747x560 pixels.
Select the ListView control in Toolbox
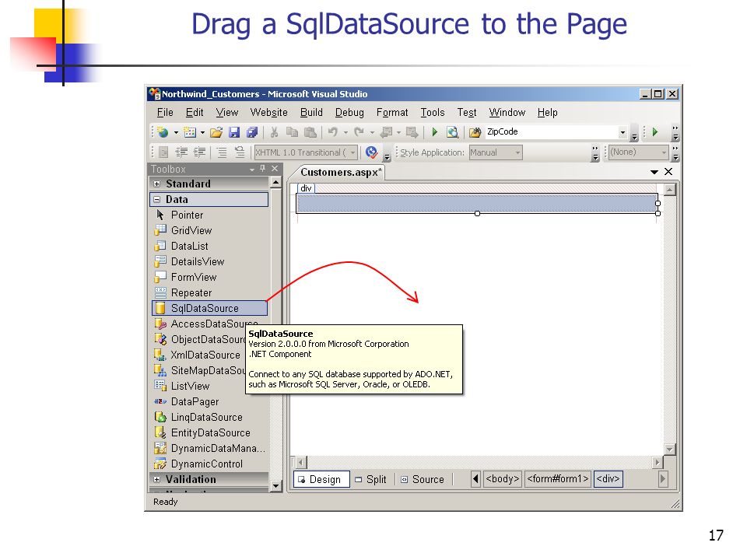click(x=199, y=387)
